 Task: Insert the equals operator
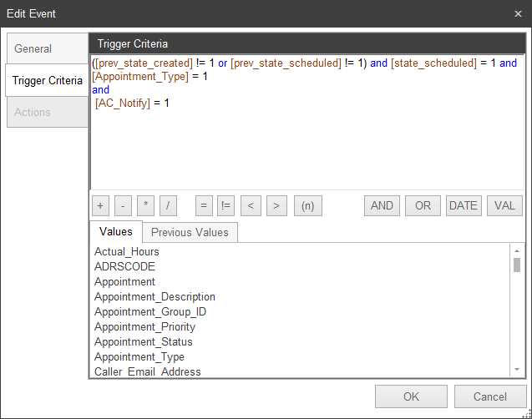pyautogui.click(x=203, y=205)
